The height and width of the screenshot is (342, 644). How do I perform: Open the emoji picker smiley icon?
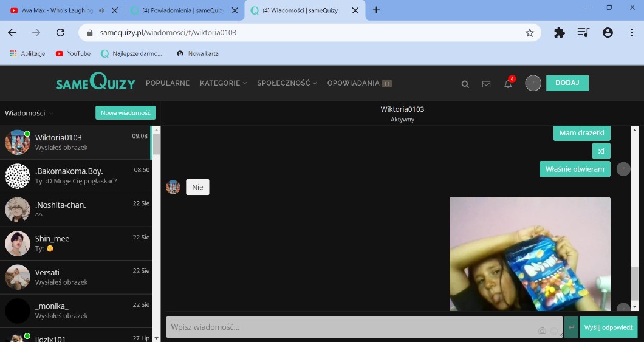click(x=554, y=330)
